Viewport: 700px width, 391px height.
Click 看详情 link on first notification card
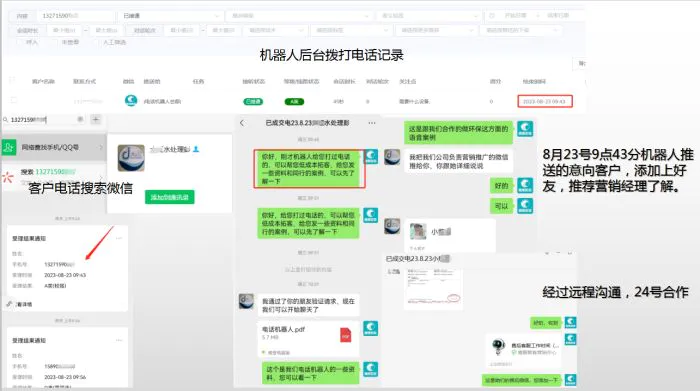(24, 304)
